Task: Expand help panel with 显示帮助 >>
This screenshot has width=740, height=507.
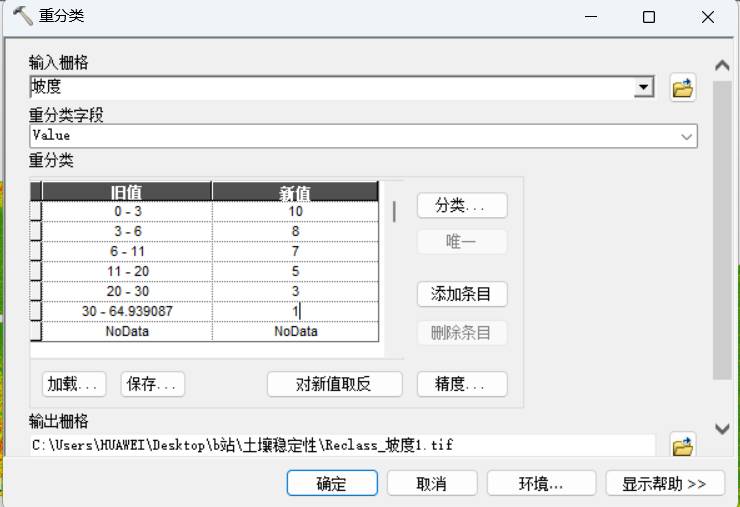Action: pos(664,483)
